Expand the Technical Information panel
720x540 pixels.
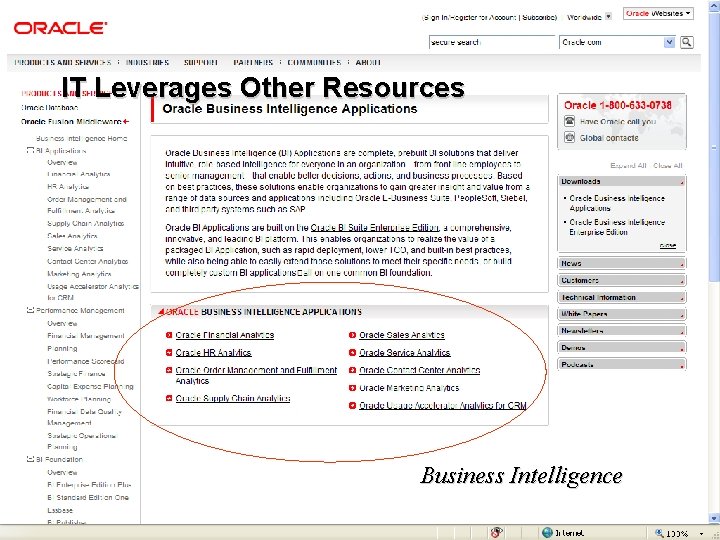pos(622,298)
